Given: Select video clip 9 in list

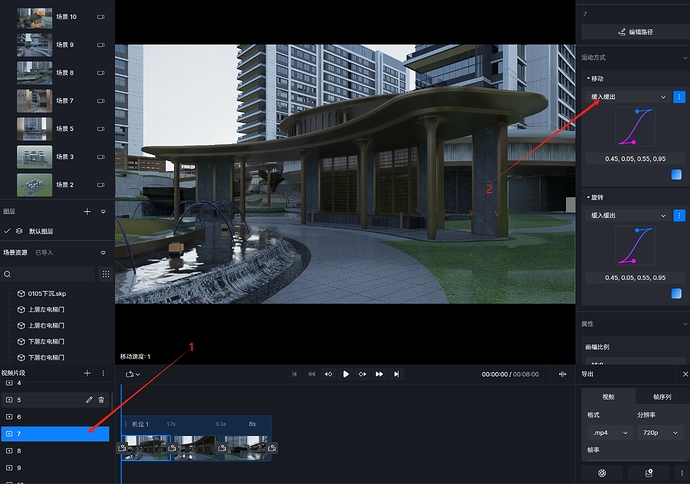Looking at the screenshot, I should [x=55, y=468].
